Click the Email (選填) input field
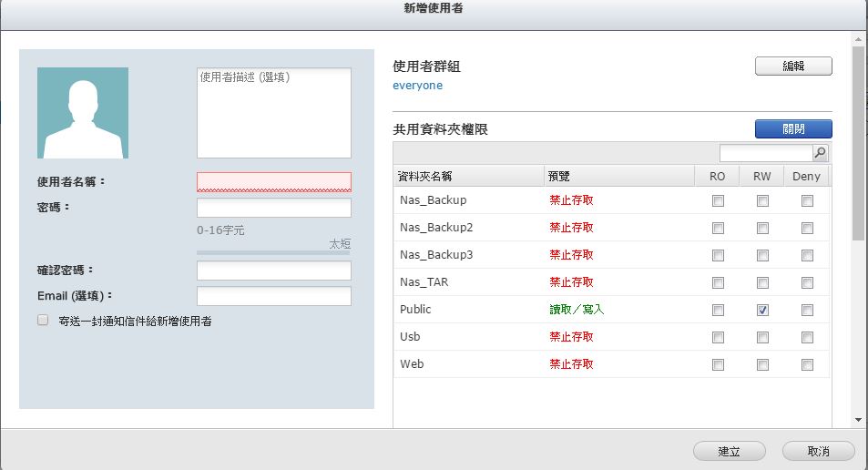This screenshot has width=868, height=470. (x=273, y=296)
